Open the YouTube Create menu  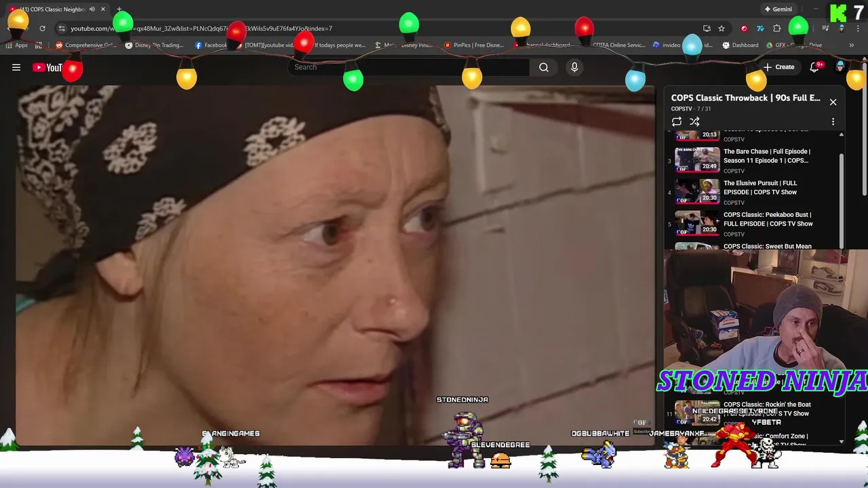pyautogui.click(x=778, y=67)
